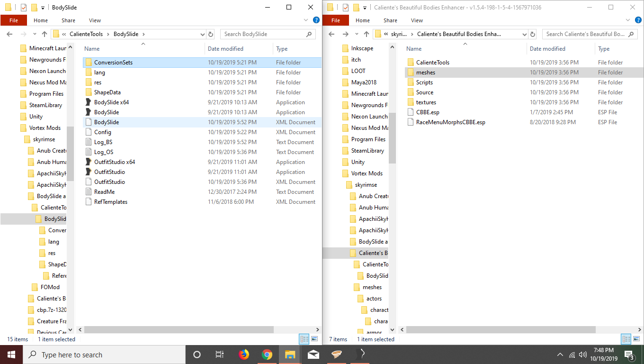Switch to Details view in Caliente's window

pos(626,339)
